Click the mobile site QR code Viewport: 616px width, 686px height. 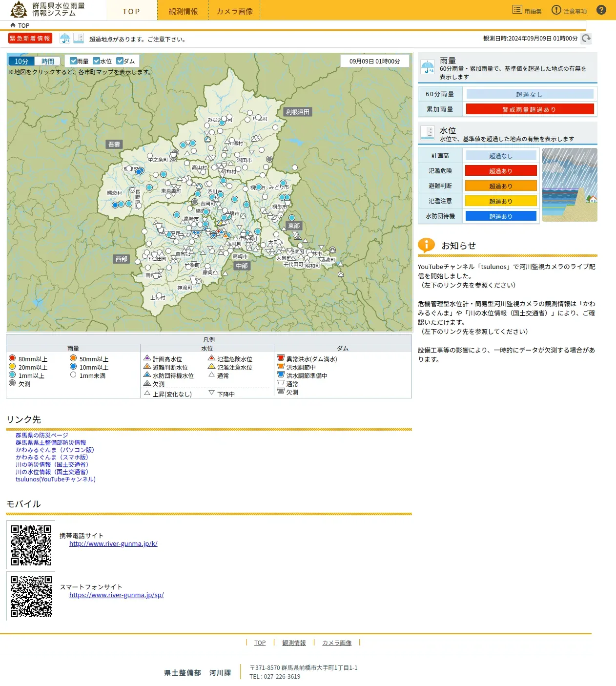31,545
